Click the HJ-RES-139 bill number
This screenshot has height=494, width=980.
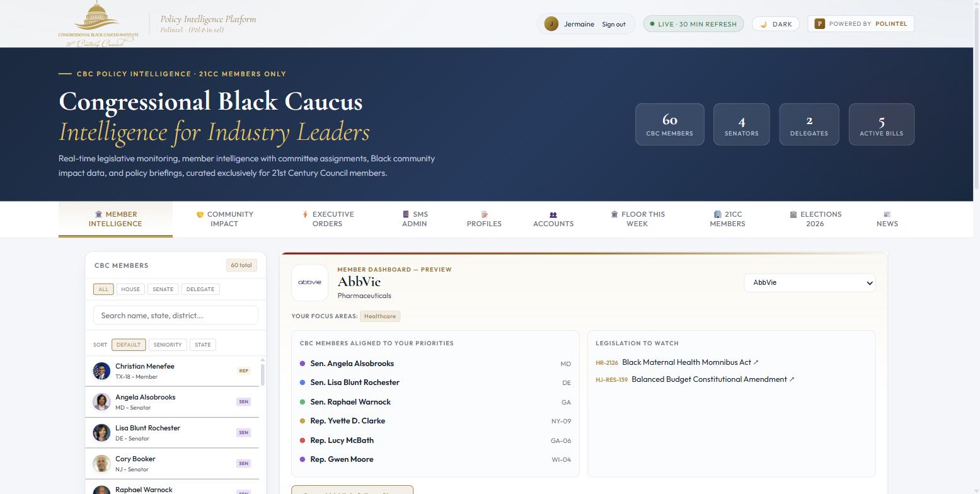pos(611,380)
